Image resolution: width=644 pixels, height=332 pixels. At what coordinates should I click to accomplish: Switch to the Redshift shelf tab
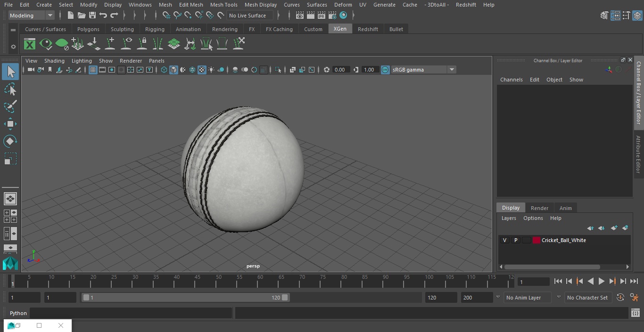click(367, 29)
